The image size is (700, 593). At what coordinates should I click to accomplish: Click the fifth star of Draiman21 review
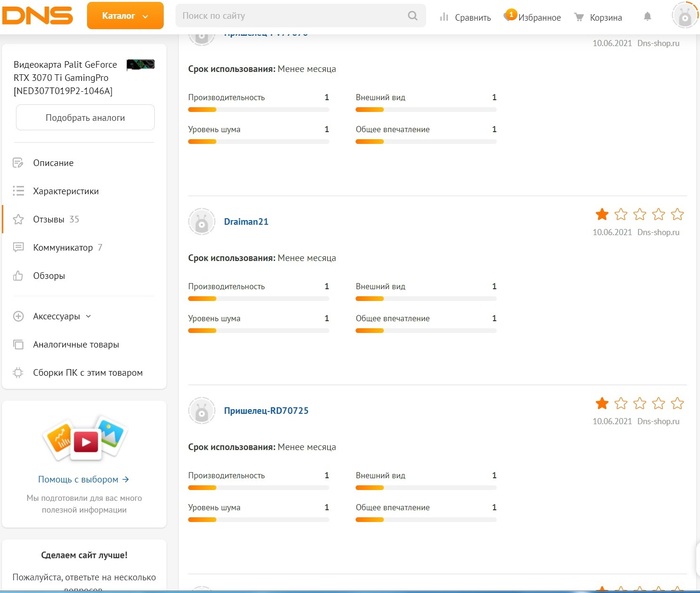(677, 214)
